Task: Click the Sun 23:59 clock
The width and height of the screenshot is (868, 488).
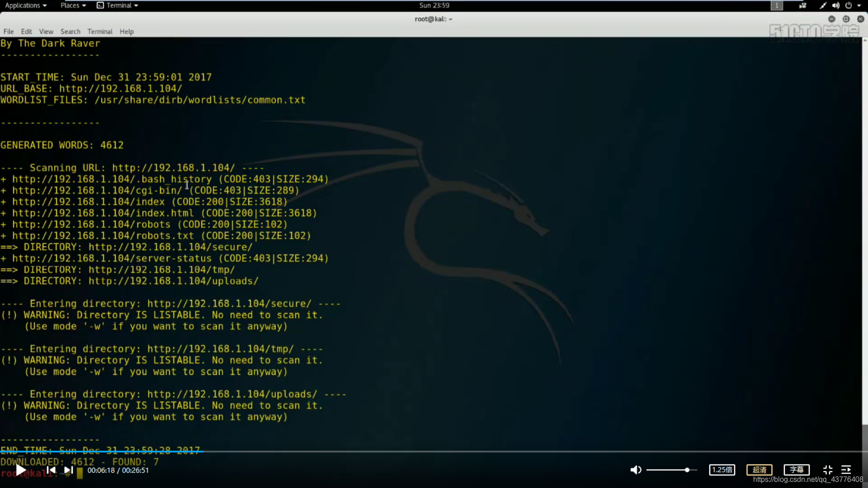Action: click(434, 5)
